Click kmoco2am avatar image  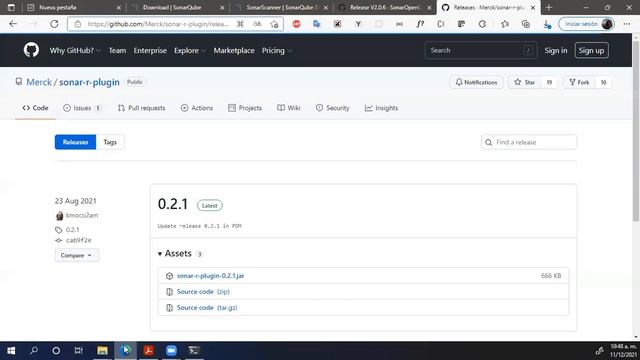coord(59,216)
